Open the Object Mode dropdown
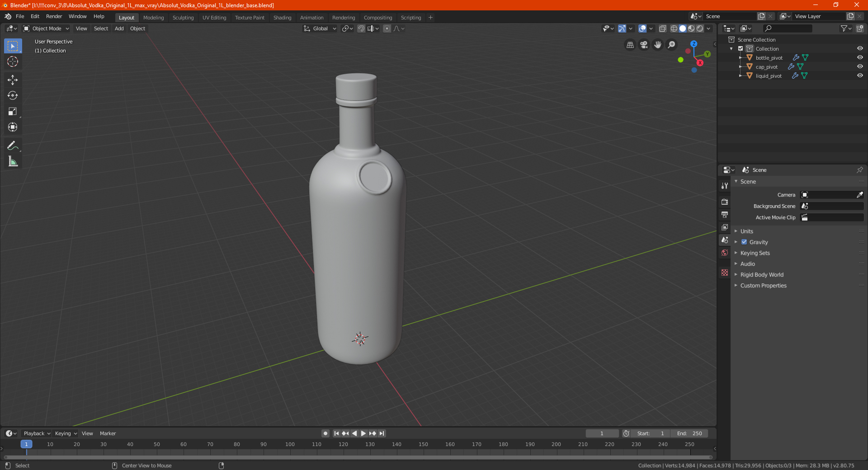 46,28
